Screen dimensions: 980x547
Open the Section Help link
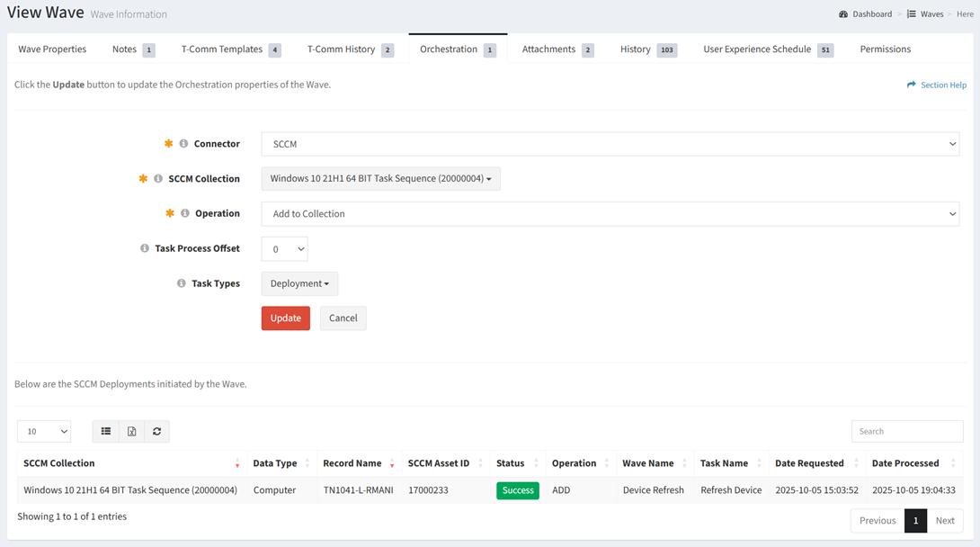coord(937,85)
